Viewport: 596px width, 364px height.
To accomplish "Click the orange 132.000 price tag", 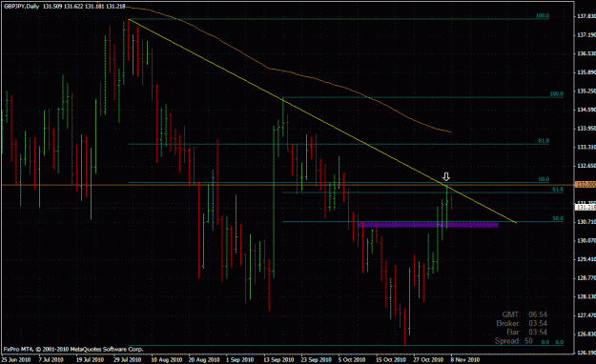I will [586, 184].
